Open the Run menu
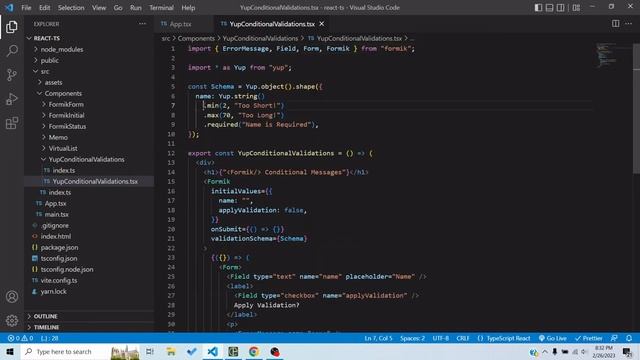 136,8
